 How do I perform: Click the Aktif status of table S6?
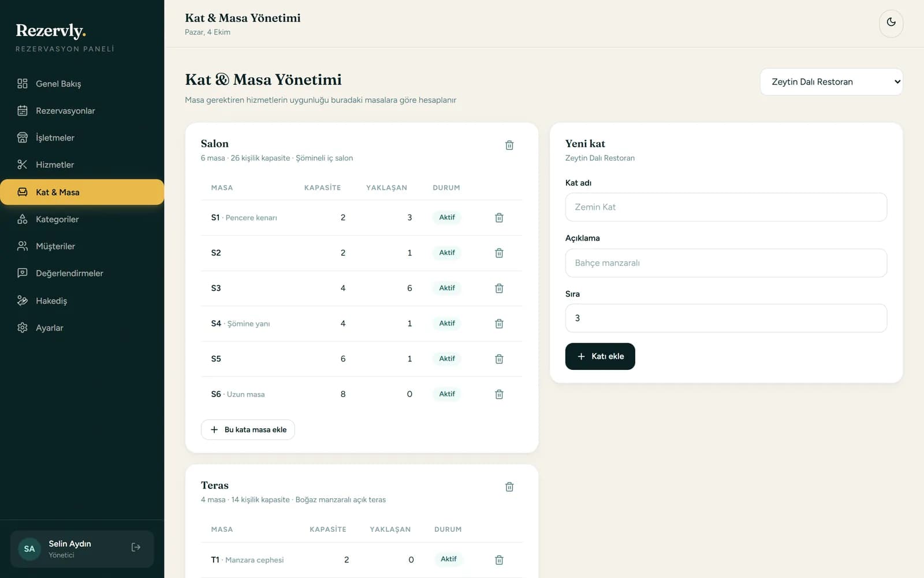click(447, 394)
